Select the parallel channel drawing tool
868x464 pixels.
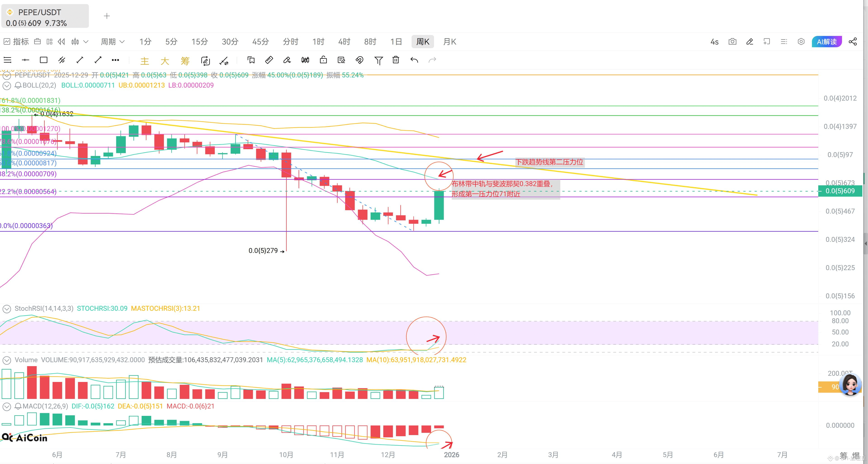tap(62, 60)
